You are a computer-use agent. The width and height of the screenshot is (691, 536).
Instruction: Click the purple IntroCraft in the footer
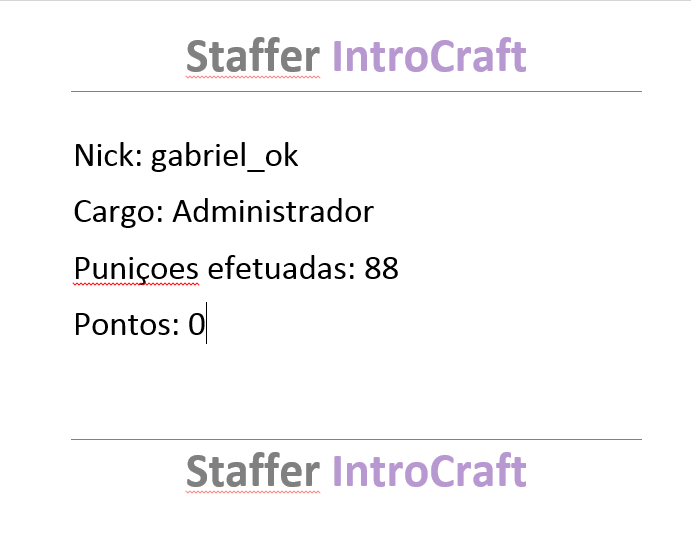click(429, 471)
